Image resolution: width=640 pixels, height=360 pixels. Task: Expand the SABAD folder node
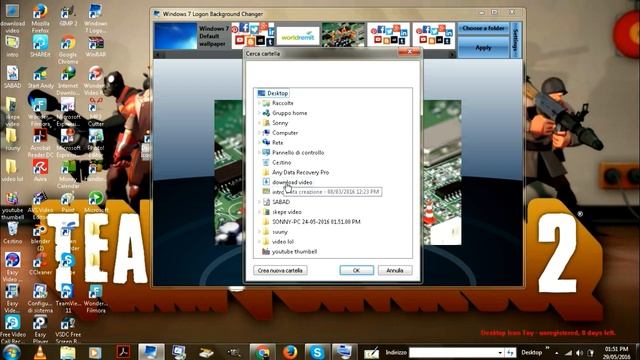tap(260, 202)
